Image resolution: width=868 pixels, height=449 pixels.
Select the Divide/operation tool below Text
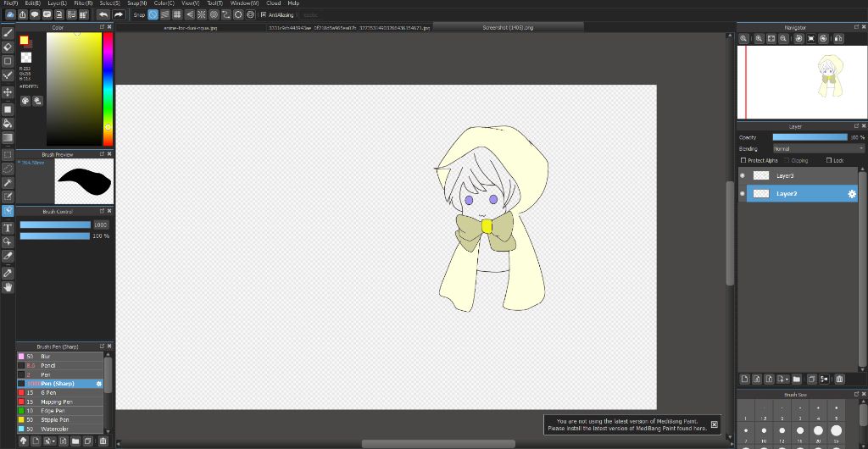[8, 241]
